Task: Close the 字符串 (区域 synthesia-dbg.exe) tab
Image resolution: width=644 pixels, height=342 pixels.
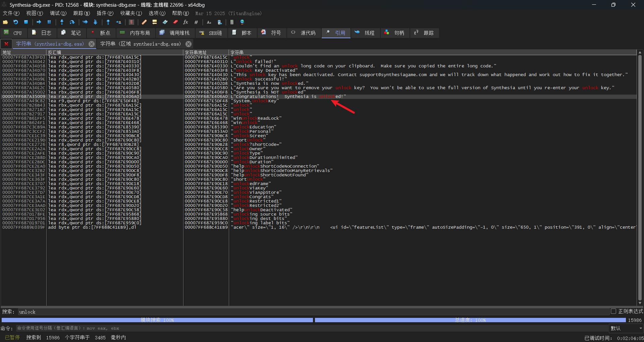Action: (189, 44)
